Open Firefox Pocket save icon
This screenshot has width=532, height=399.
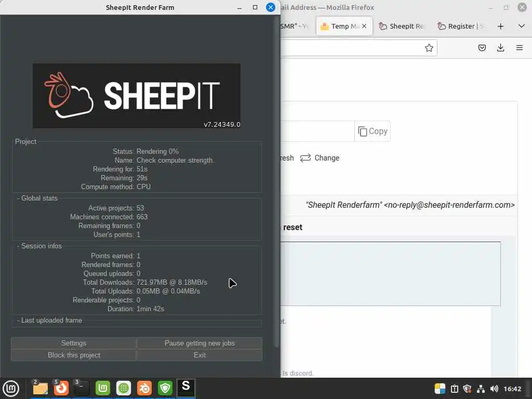[x=482, y=48]
